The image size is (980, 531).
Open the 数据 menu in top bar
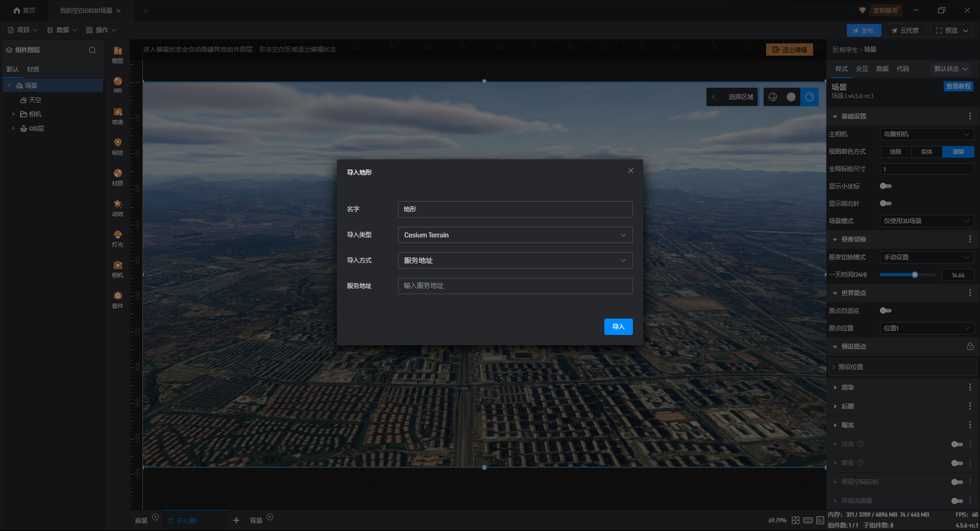[x=62, y=30]
